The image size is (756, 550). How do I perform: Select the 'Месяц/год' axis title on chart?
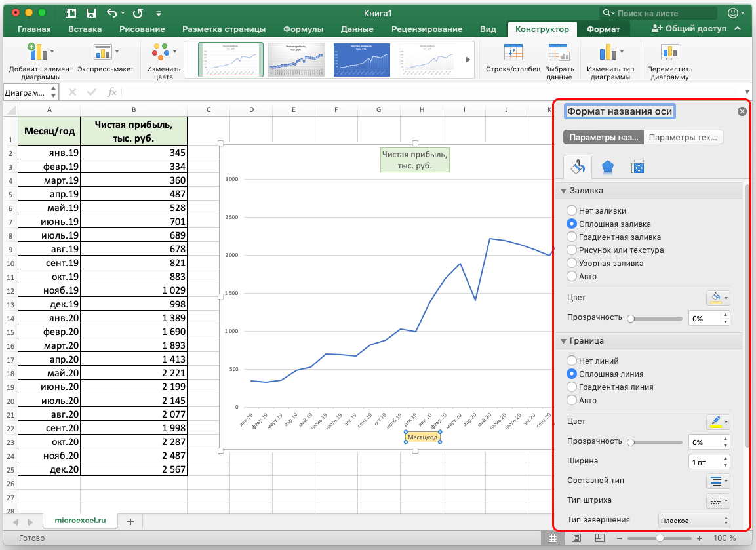coord(422,437)
